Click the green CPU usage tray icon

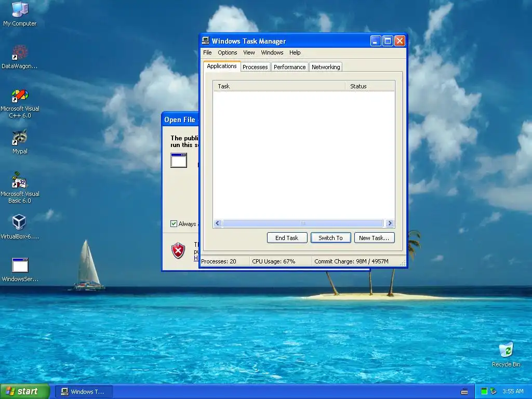tap(484, 391)
